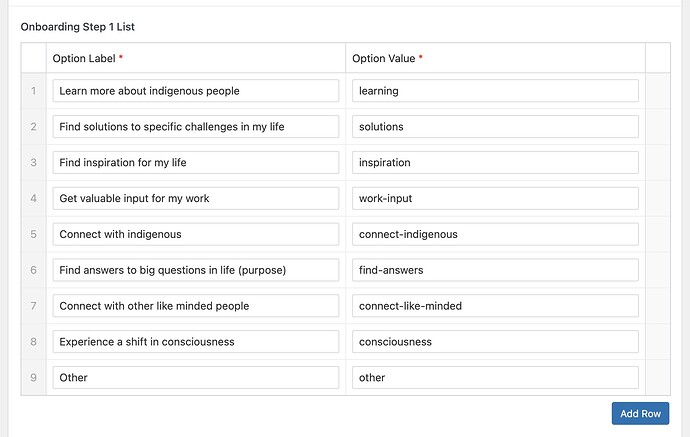Click the Add Row button
The width and height of the screenshot is (690, 437).
[640, 413]
